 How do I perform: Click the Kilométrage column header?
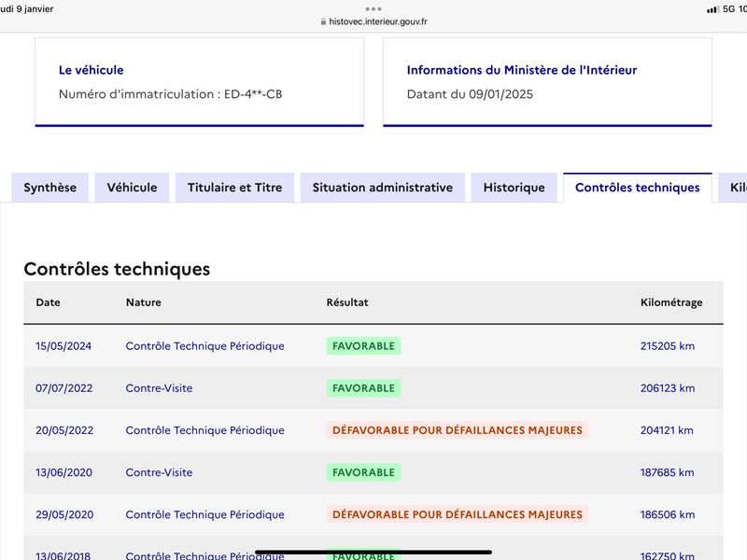coord(671,302)
